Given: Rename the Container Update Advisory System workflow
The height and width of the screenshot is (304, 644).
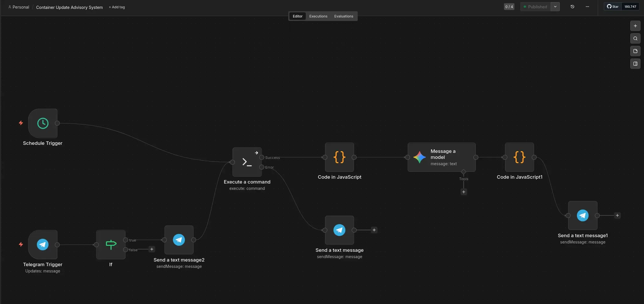Looking at the screenshot, I should [x=69, y=7].
